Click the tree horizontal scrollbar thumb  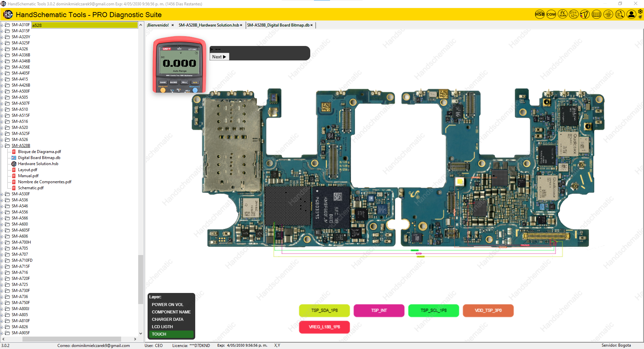coord(71,339)
